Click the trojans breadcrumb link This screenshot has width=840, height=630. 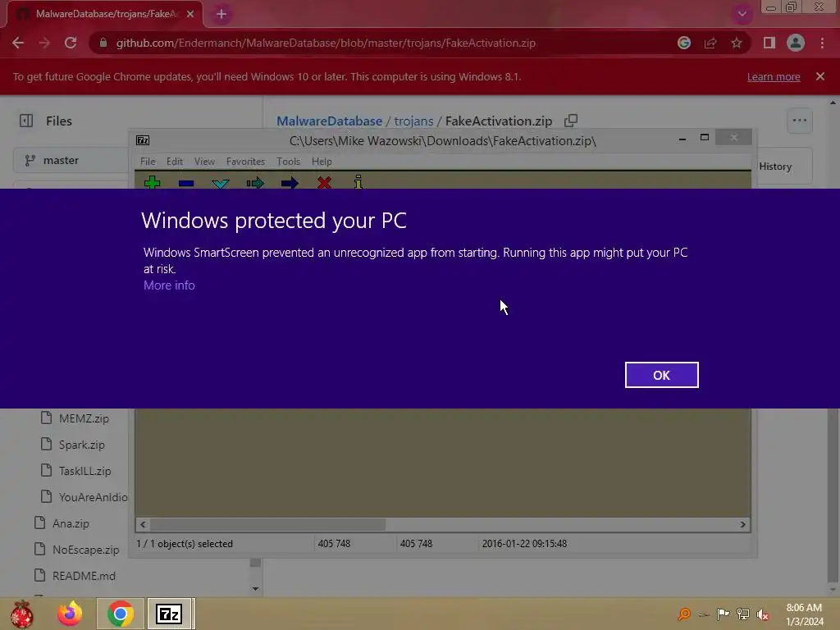413,121
